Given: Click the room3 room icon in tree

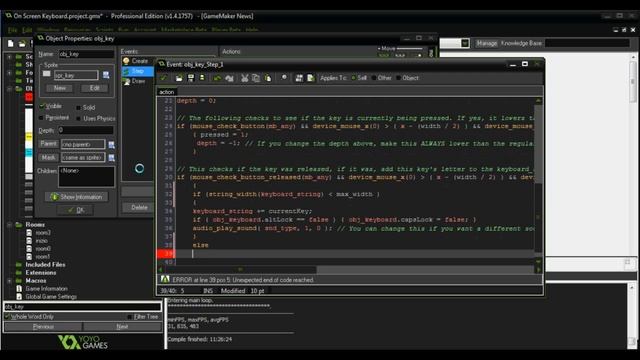Looking at the screenshot, I should [x=29, y=233].
